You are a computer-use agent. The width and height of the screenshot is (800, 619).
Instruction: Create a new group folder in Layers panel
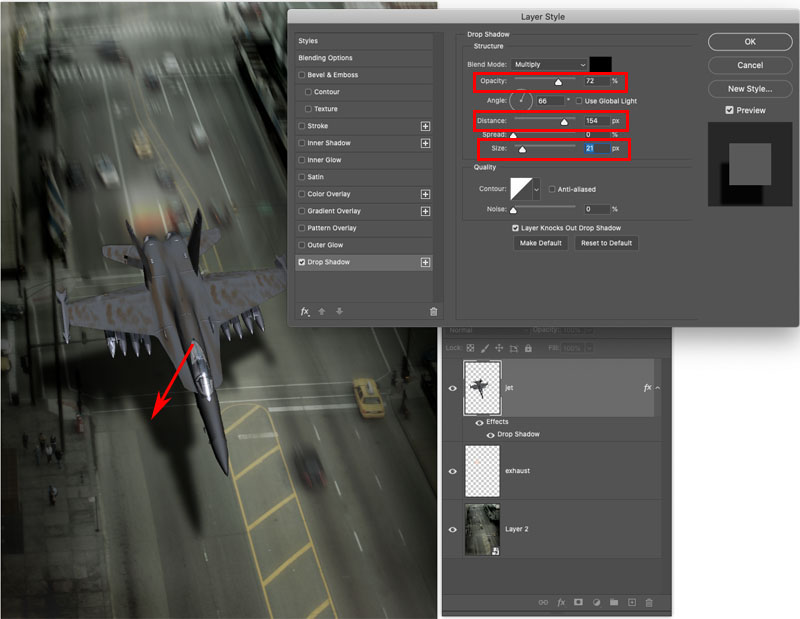614,603
